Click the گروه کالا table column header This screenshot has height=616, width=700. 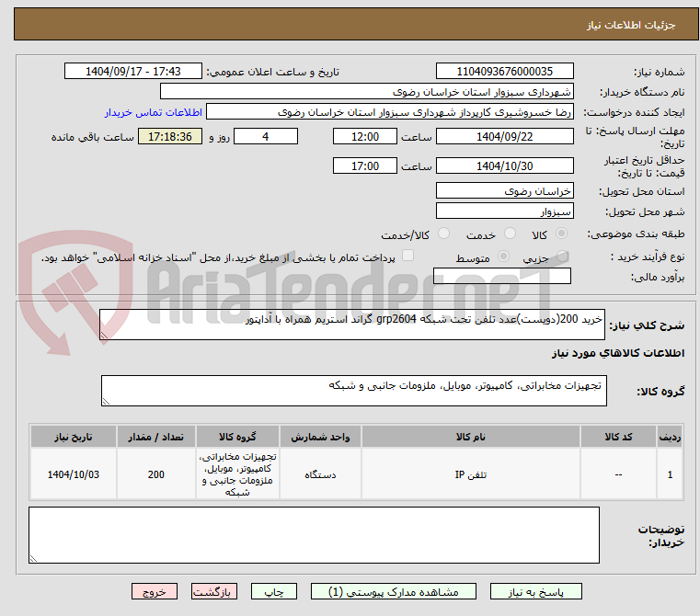(x=237, y=437)
